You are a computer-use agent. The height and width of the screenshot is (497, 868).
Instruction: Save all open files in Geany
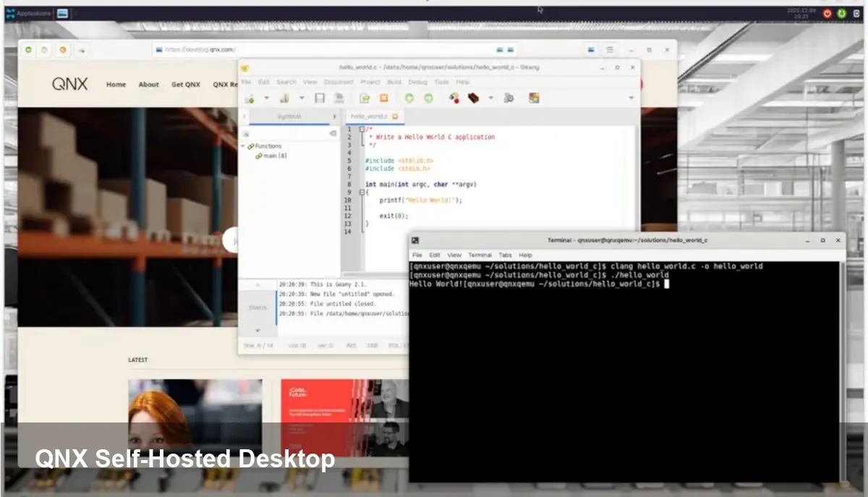(340, 97)
